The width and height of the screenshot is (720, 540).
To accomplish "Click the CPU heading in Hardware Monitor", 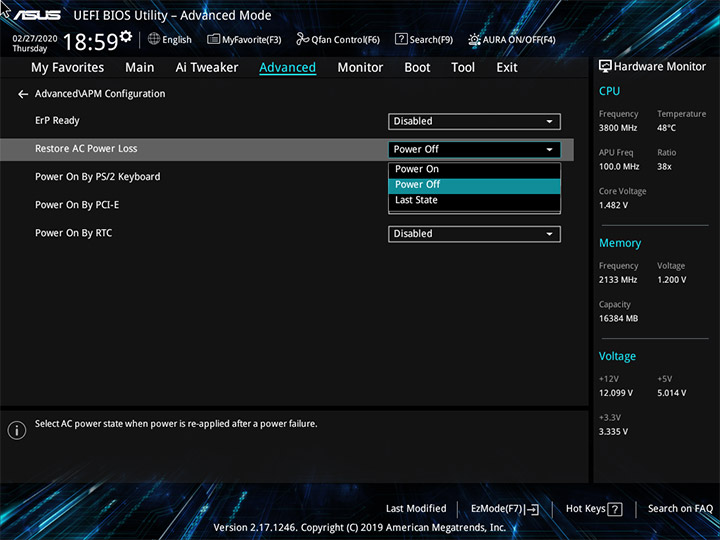I will click(609, 91).
